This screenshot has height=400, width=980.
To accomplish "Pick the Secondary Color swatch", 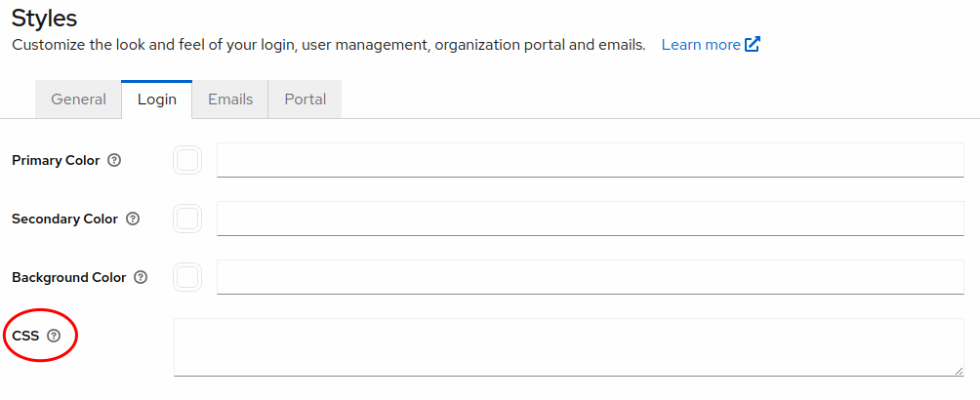I will pyautogui.click(x=187, y=219).
